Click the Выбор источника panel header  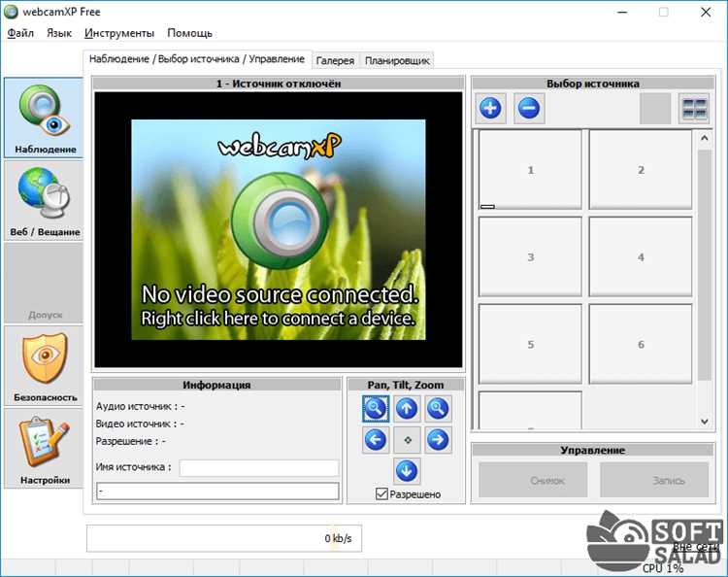click(593, 84)
